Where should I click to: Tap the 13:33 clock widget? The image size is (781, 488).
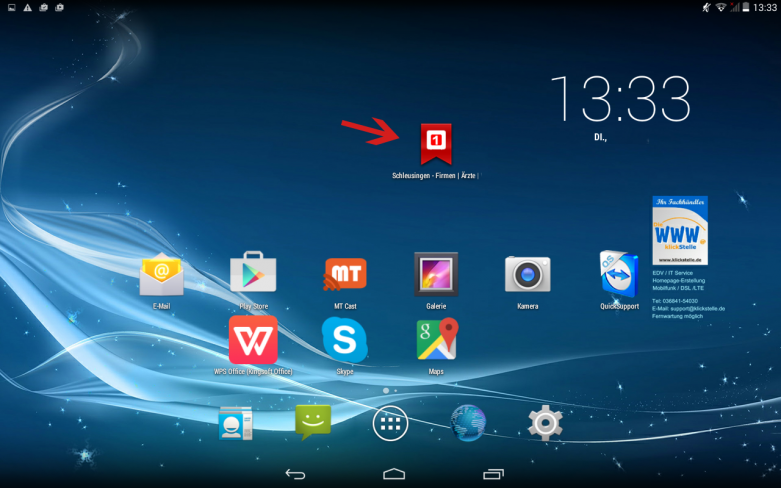[620, 100]
